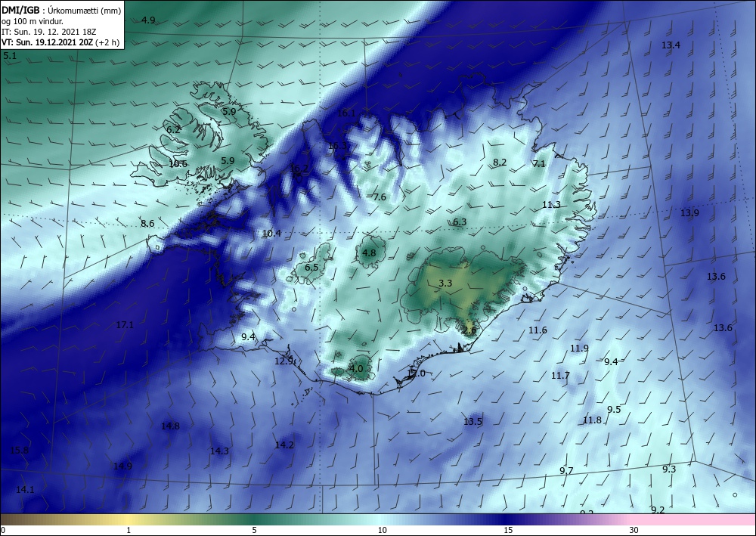
Task: Click the value label 11.3
Action: point(551,205)
